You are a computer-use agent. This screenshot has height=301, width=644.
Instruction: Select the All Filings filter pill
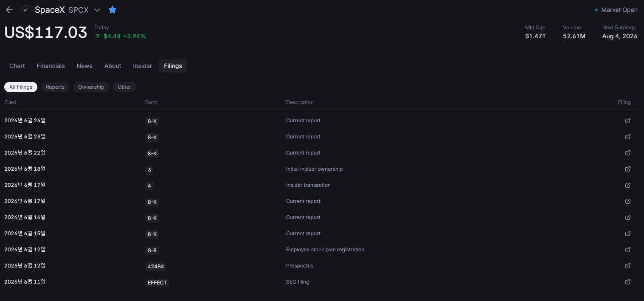(21, 87)
